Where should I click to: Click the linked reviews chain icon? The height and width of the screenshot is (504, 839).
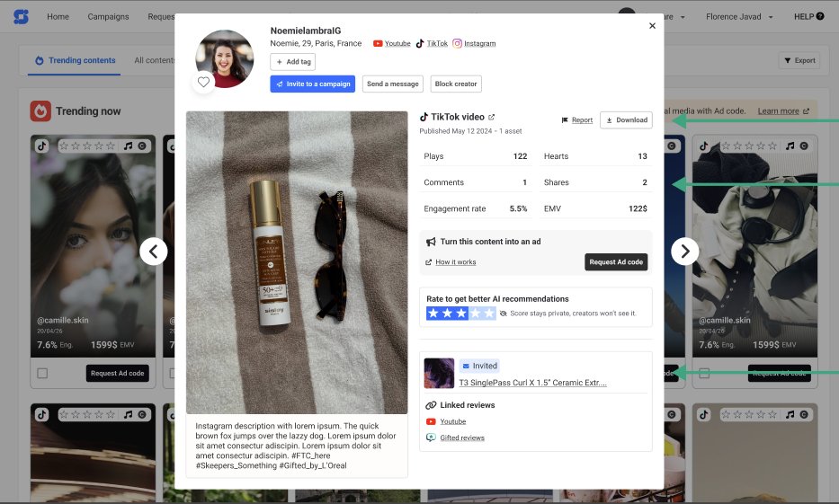[431, 405]
